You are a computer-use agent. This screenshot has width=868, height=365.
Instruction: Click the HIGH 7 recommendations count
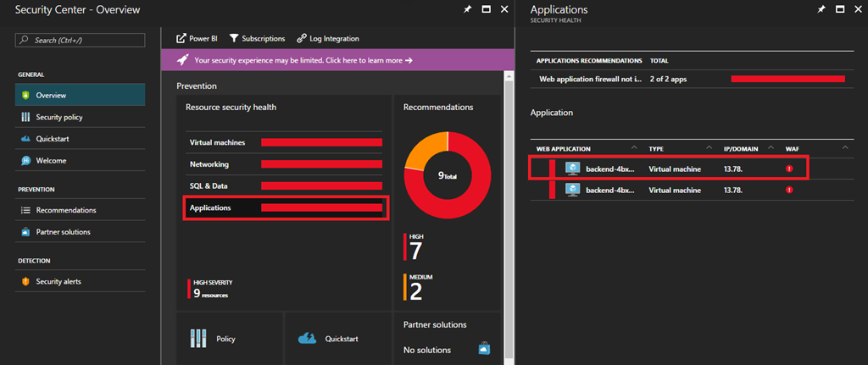414,247
